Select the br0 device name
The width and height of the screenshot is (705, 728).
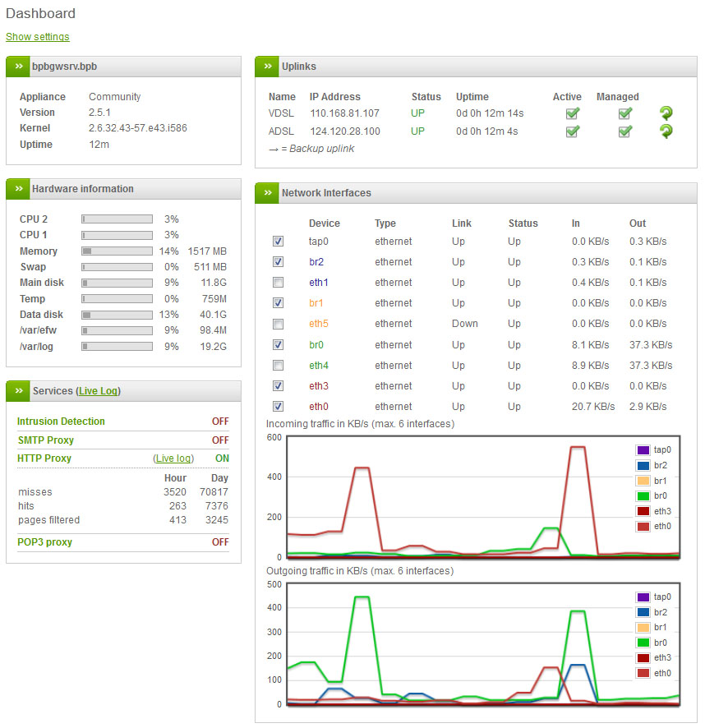point(316,344)
